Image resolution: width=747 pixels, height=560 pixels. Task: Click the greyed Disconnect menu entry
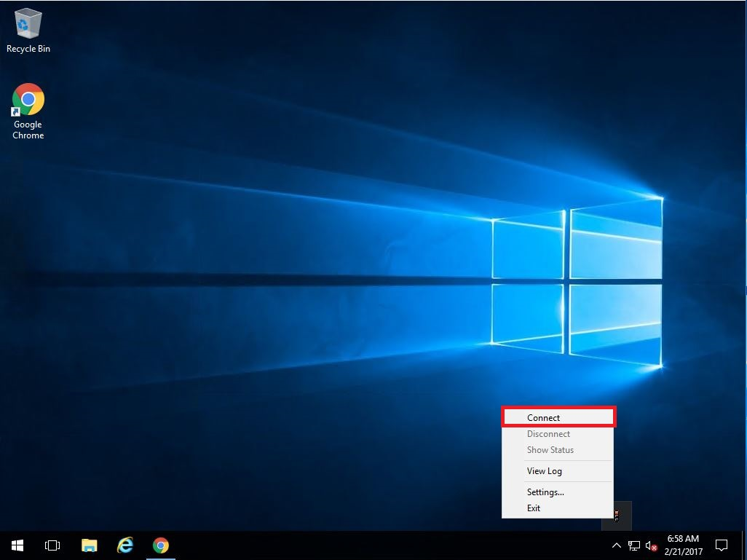558,434
